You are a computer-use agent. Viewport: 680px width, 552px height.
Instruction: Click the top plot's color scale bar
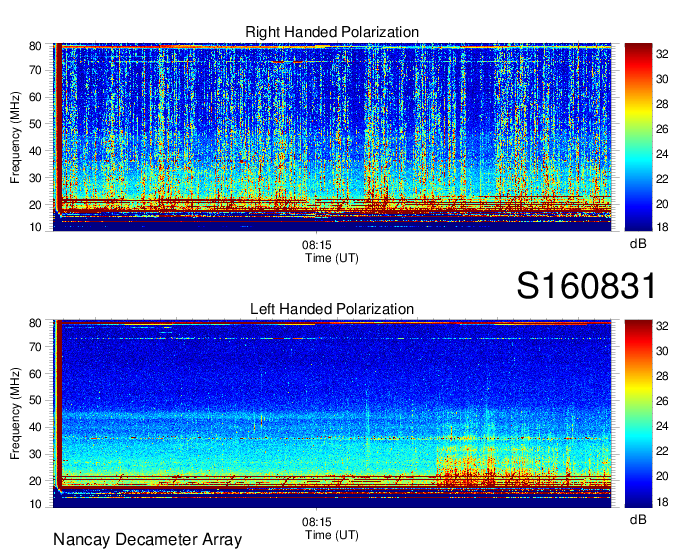[x=638, y=137]
